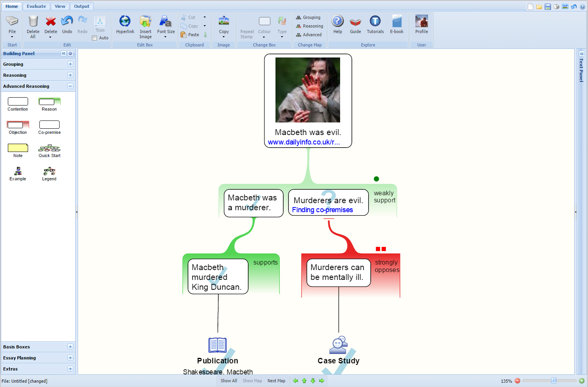Switch to the Home tab
The width and height of the screenshot is (588, 387).
coord(12,6)
